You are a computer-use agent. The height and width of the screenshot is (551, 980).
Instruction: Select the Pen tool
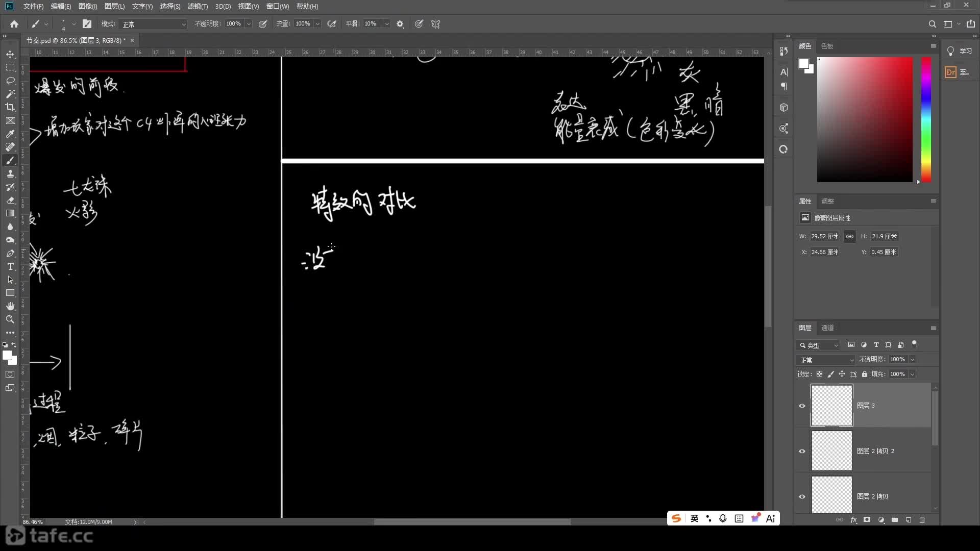point(10,253)
